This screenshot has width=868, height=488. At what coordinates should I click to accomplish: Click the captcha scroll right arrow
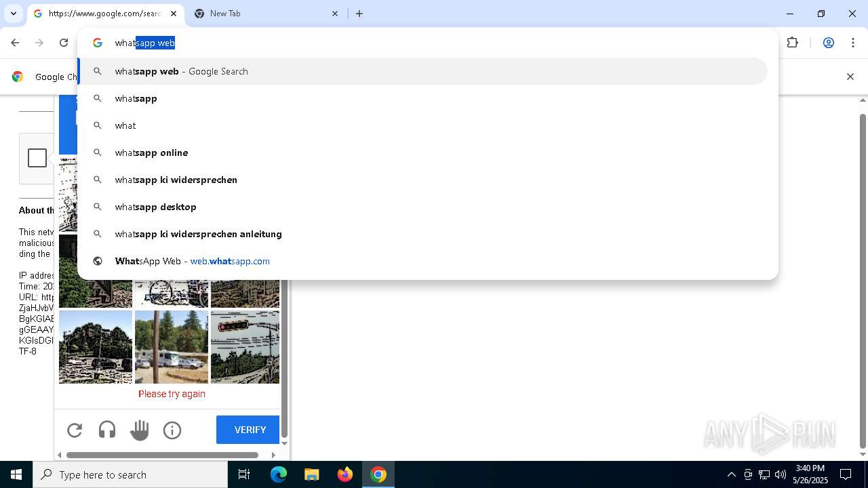273,455
